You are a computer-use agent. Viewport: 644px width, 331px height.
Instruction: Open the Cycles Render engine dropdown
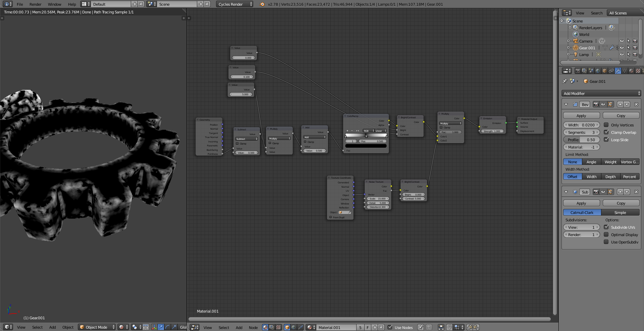pos(234,4)
